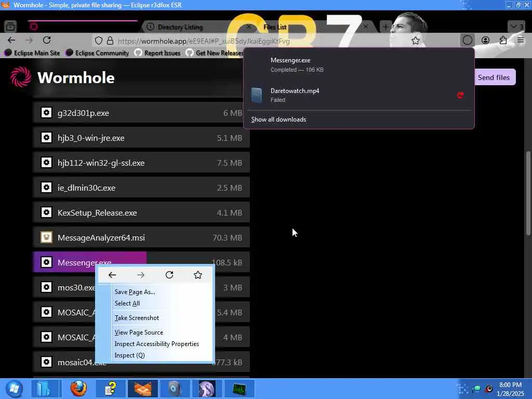Click the Reload button in navigation bar
Image resolution: width=532 pixels, height=399 pixels.
click(47, 41)
